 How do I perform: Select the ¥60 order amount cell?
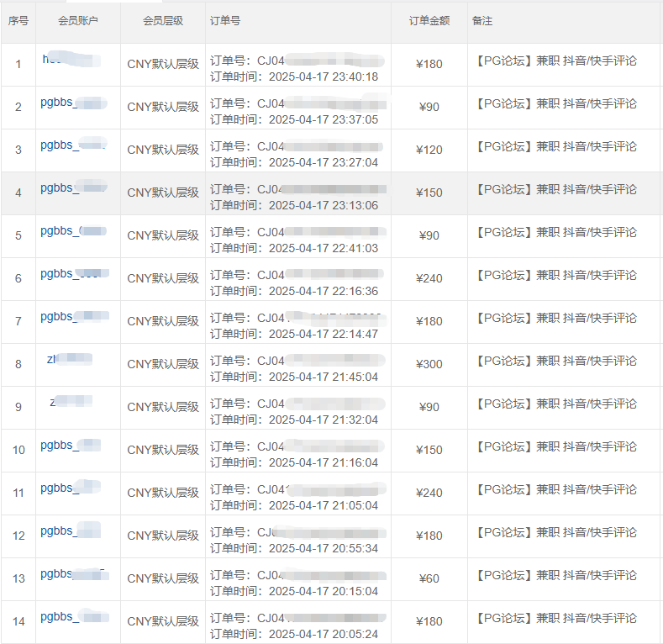pyautogui.click(x=429, y=578)
